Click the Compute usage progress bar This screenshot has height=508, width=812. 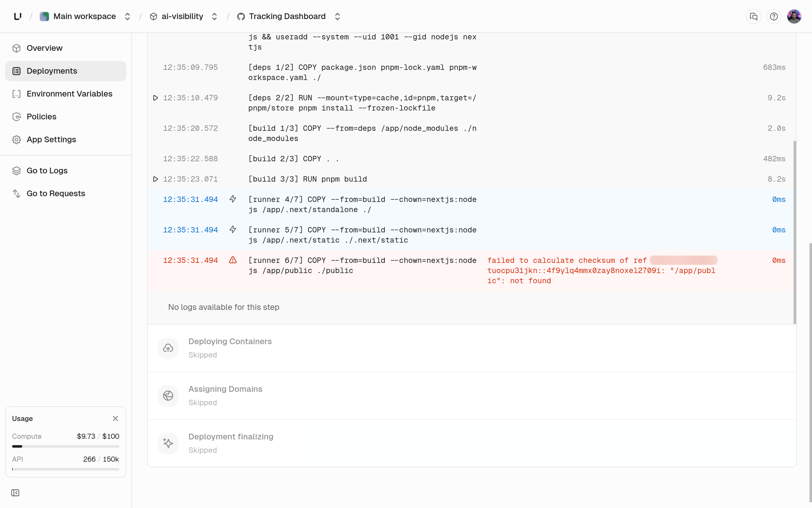click(x=65, y=446)
